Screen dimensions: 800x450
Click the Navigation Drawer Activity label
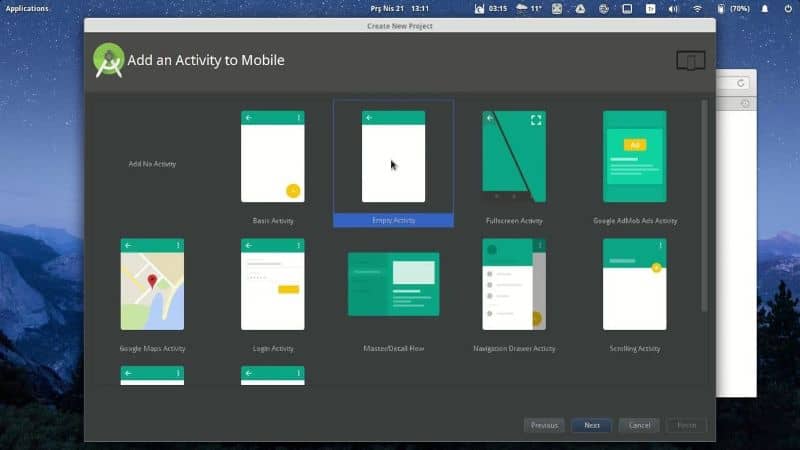tap(514, 348)
